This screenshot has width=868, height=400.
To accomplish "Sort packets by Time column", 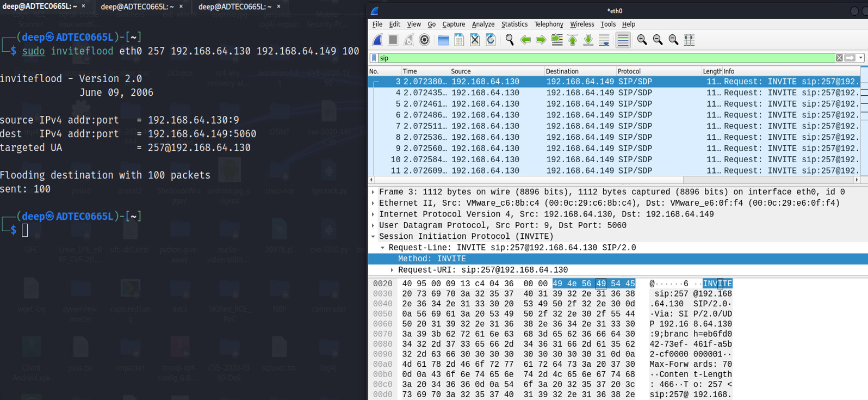I will point(425,71).
